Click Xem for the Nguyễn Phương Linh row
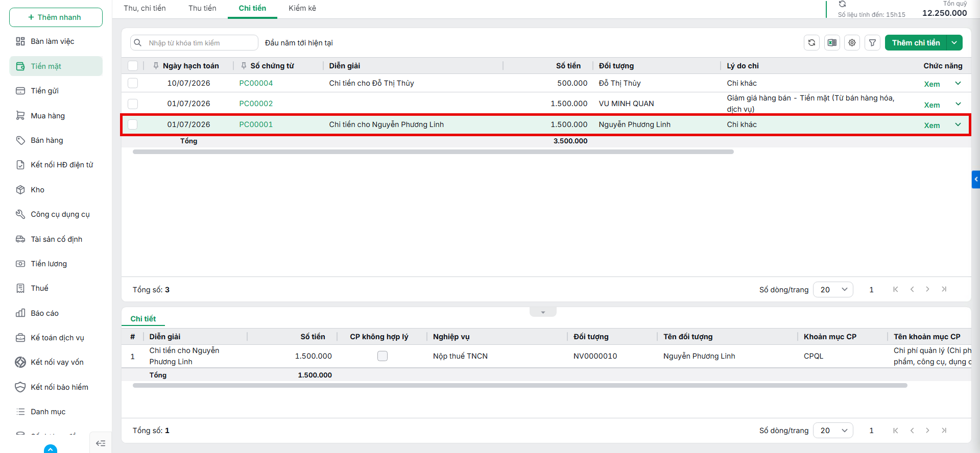The height and width of the screenshot is (453, 980). 932,125
